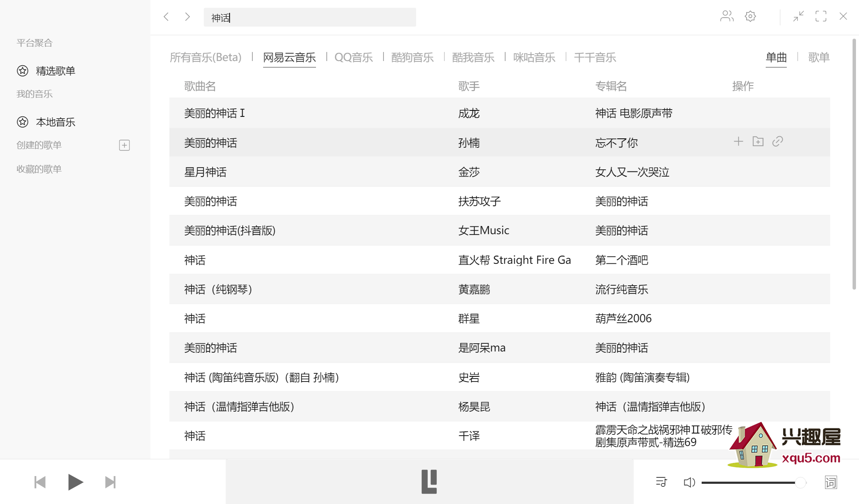Click artist 孙楠

(x=469, y=143)
